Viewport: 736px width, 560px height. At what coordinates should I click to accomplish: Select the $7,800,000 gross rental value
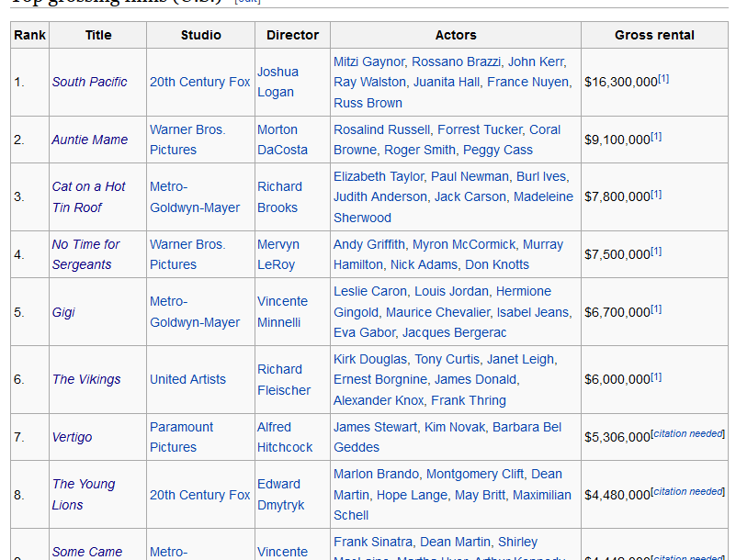pos(617,197)
